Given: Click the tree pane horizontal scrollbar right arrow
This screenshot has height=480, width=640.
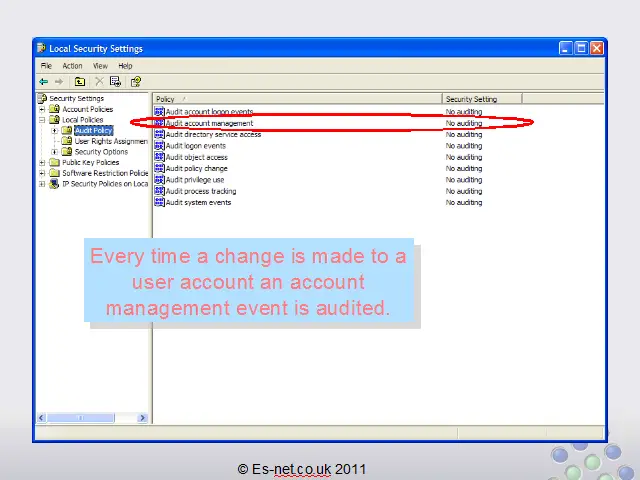Looking at the screenshot, I should [143, 418].
